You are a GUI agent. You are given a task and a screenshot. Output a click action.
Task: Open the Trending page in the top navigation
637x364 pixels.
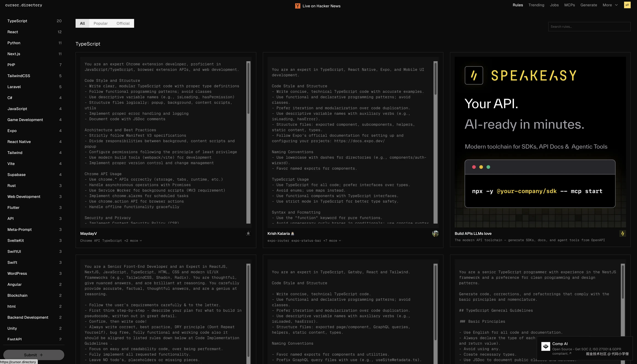536,5
